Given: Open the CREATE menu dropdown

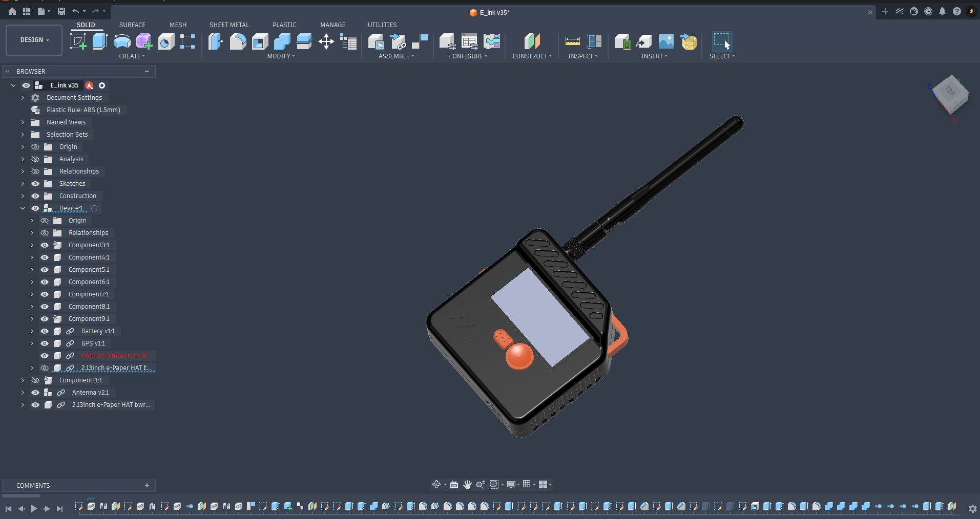Looking at the screenshot, I should (132, 56).
